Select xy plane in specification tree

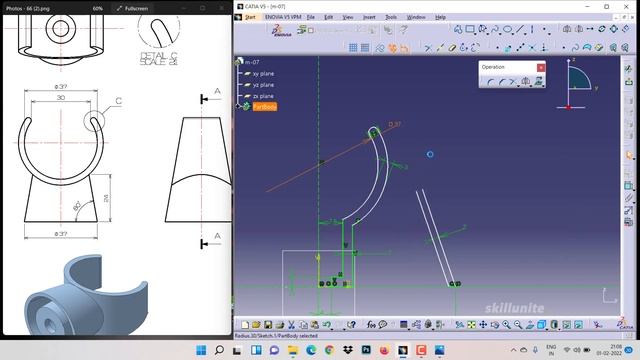point(263,73)
